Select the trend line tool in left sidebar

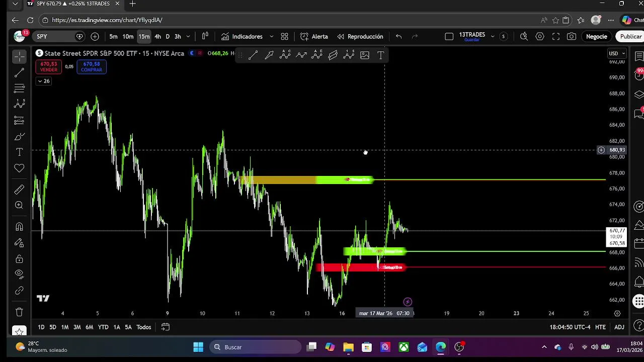[x=19, y=73]
